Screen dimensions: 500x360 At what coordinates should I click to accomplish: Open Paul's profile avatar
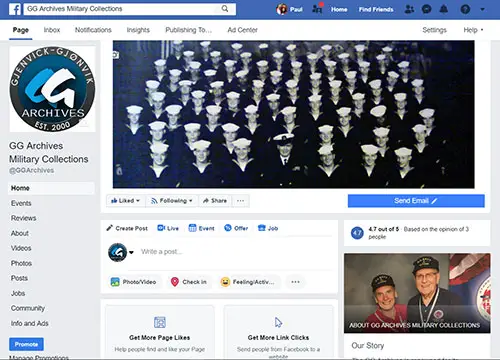pyautogui.click(x=282, y=9)
